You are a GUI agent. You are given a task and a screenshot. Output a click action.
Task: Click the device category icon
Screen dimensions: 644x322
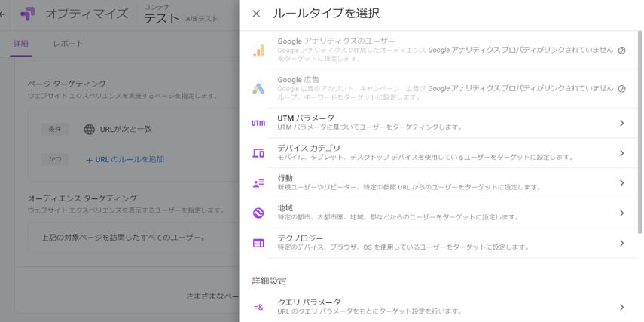pos(258,153)
